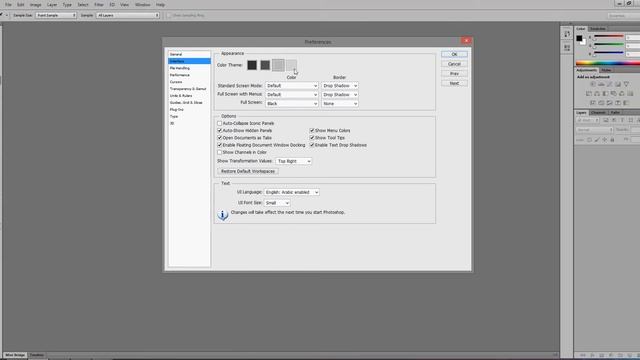Click Restore Default Workspaces button

point(248,171)
